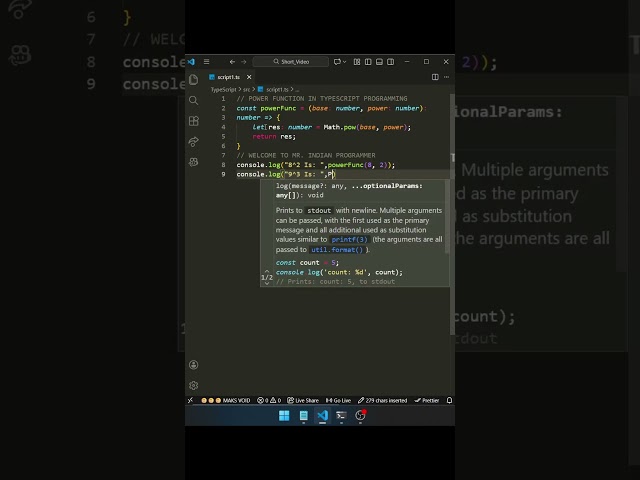Click the Short_Video command center search box
Viewport: 640px width, 480px height.
(291, 62)
